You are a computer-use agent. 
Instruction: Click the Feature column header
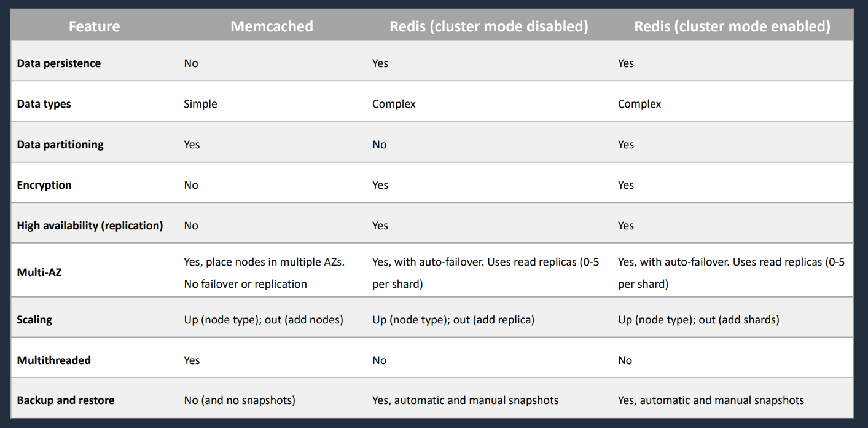point(94,26)
